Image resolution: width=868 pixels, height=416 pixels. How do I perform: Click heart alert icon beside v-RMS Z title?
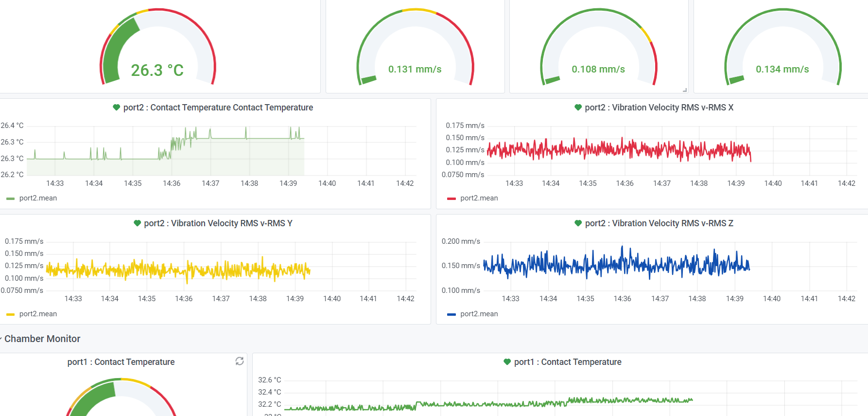(x=578, y=223)
